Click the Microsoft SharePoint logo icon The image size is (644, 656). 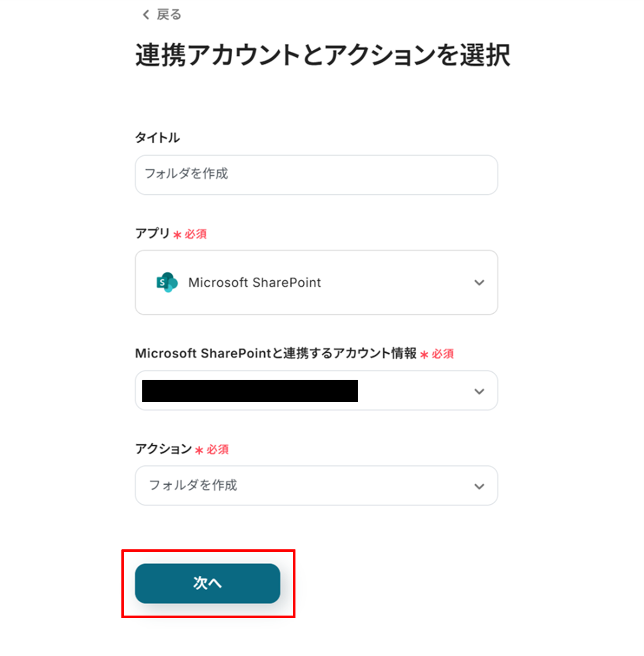tap(167, 282)
